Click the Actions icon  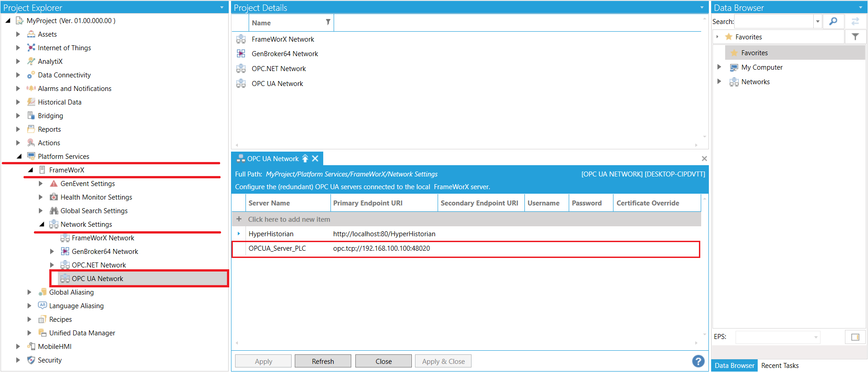tap(31, 143)
